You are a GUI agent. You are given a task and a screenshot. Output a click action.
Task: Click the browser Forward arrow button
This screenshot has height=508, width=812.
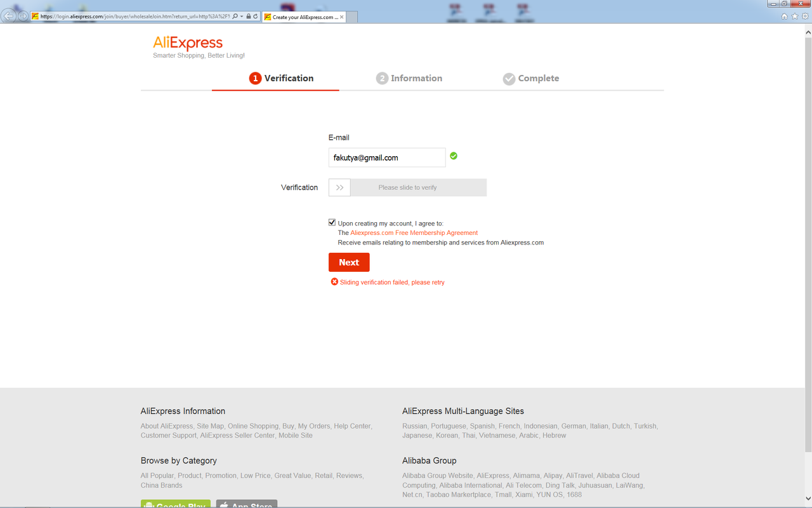(x=23, y=16)
